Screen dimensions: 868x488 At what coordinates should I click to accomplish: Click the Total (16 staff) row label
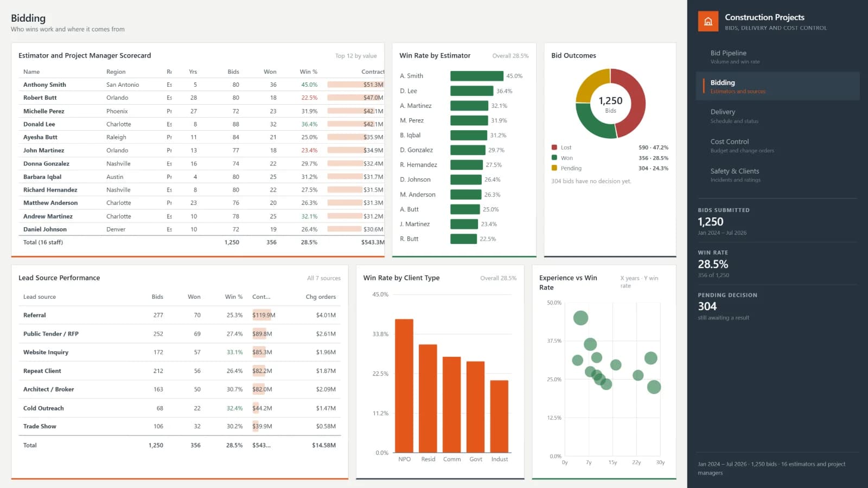pos(43,242)
